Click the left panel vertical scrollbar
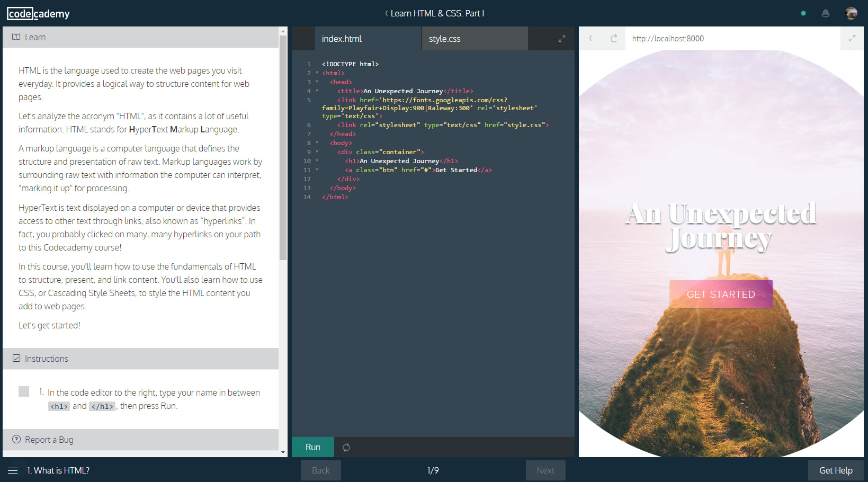868x482 pixels. coord(283,148)
